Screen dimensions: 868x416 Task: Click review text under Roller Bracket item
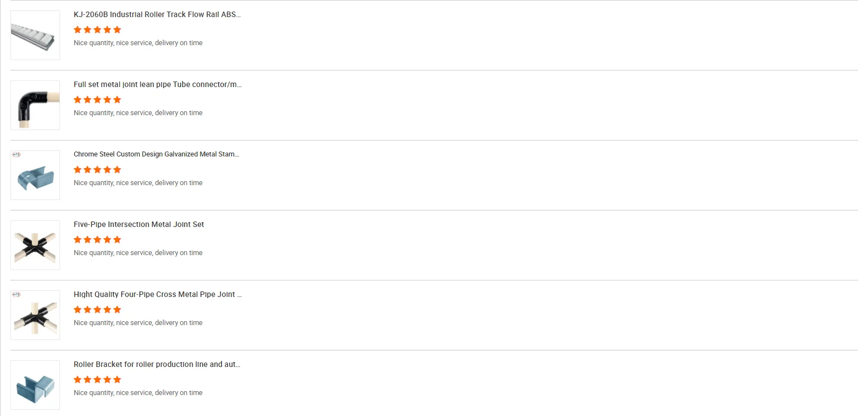point(138,393)
